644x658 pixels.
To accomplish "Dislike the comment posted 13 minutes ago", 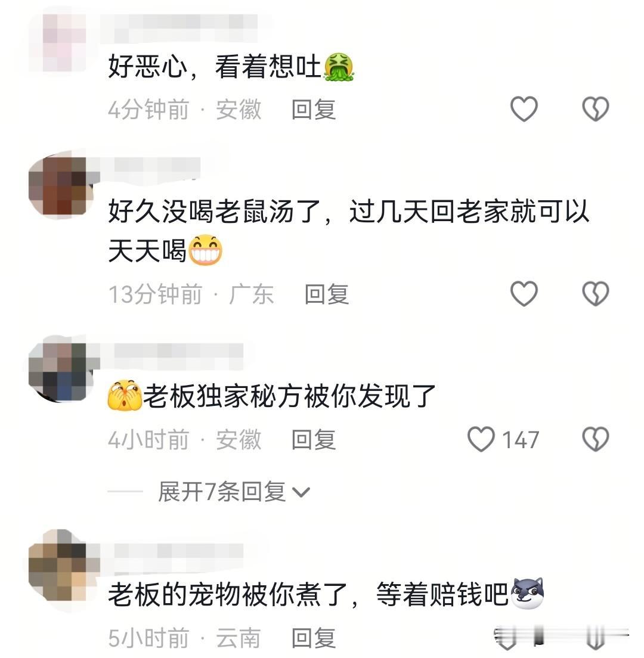I will [595, 293].
